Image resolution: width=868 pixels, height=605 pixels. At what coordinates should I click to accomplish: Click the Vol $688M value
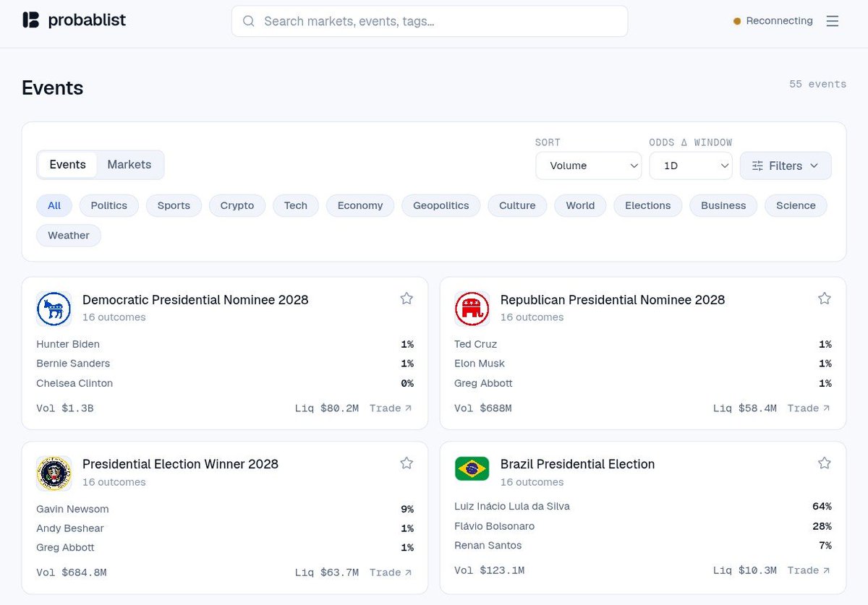tap(483, 408)
